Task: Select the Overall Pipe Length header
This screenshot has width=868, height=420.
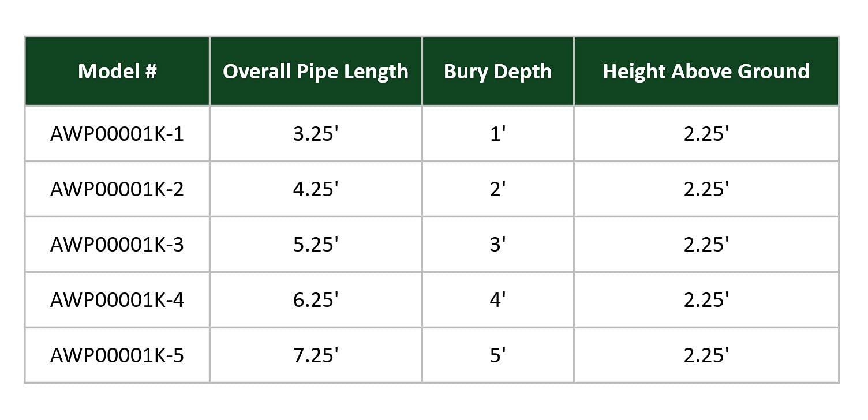Action: pyautogui.click(x=316, y=72)
